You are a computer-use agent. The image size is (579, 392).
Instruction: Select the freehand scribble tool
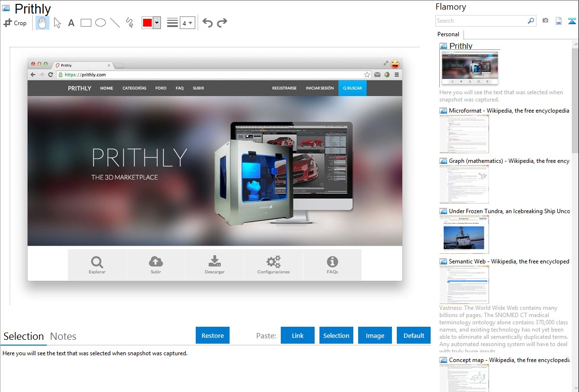click(130, 23)
